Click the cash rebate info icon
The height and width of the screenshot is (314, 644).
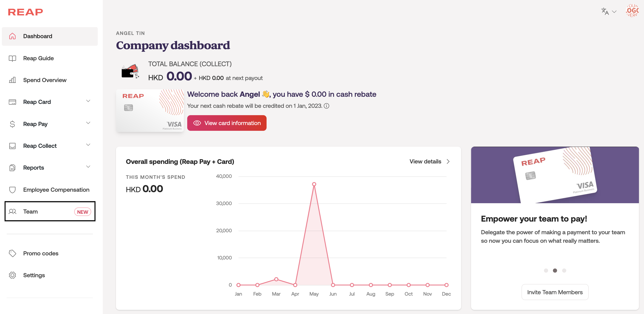327,106
